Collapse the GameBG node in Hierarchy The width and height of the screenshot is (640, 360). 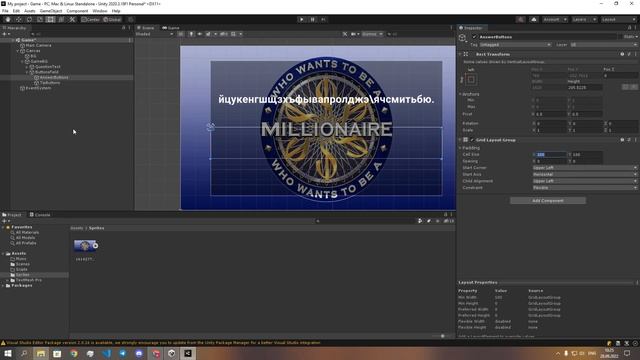click(x=22, y=61)
